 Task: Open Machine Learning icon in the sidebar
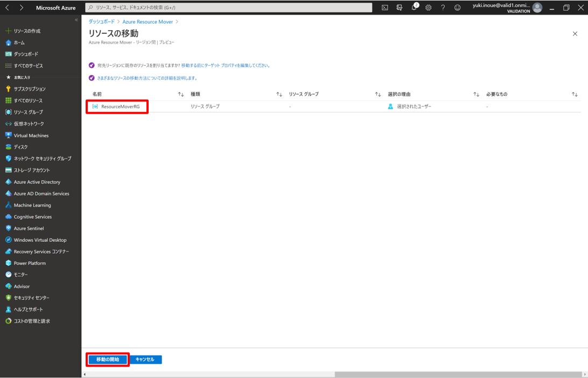pos(8,205)
